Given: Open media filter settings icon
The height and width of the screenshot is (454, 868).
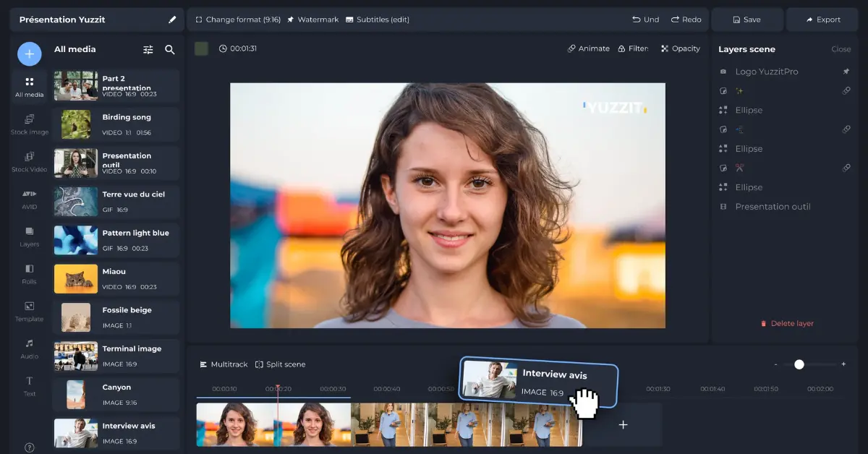Looking at the screenshot, I should (x=148, y=50).
